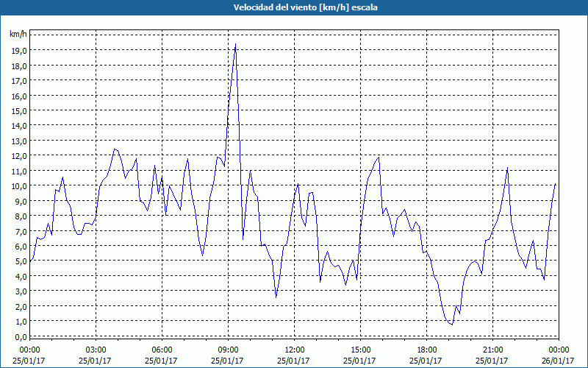Click the 6,0 y-axis value
588x368 pixels.
[x=21, y=247]
